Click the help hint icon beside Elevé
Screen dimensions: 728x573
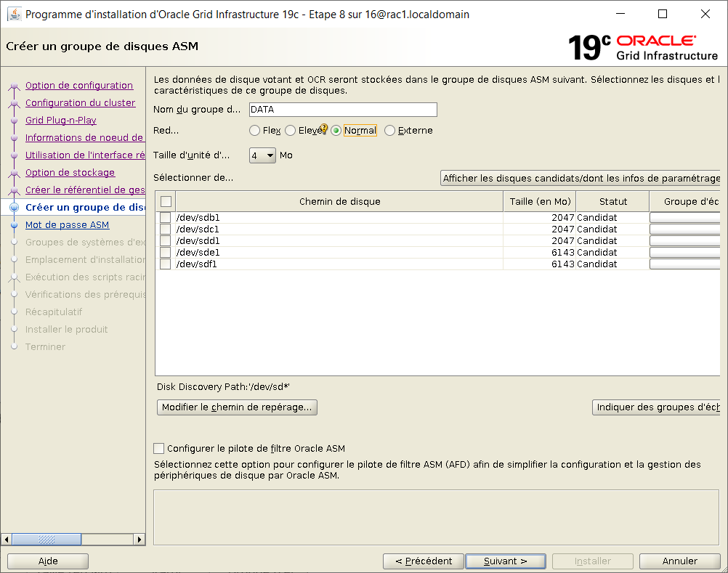pos(324,128)
